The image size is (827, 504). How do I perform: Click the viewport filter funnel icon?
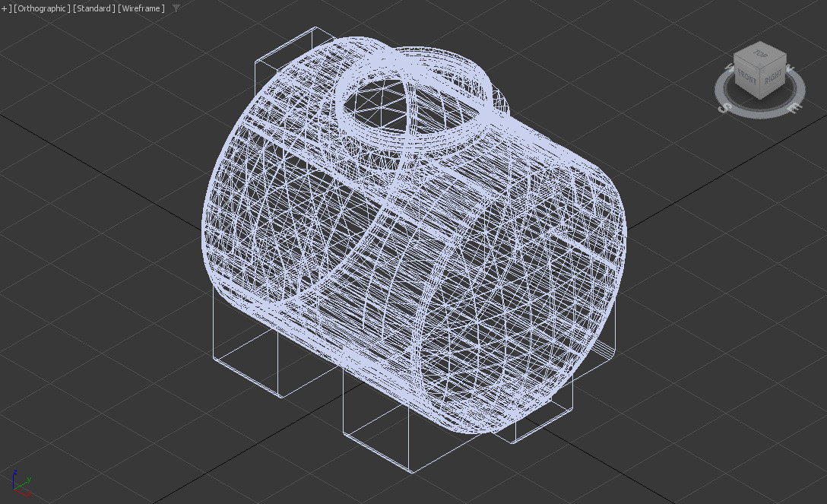[x=176, y=8]
